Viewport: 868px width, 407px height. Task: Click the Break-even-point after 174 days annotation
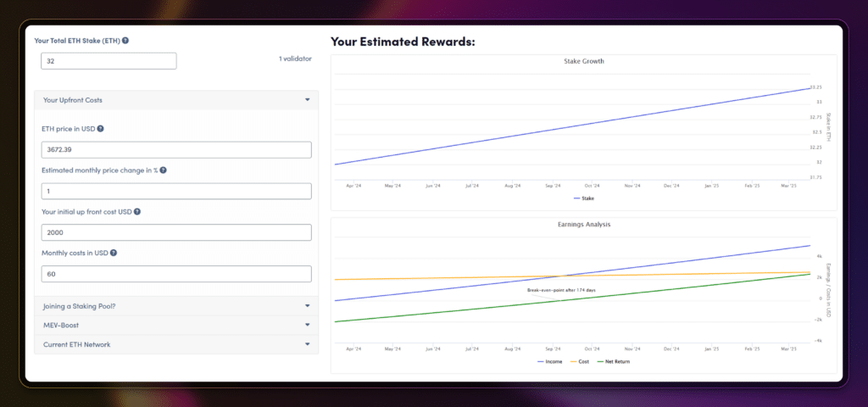(561, 290)
